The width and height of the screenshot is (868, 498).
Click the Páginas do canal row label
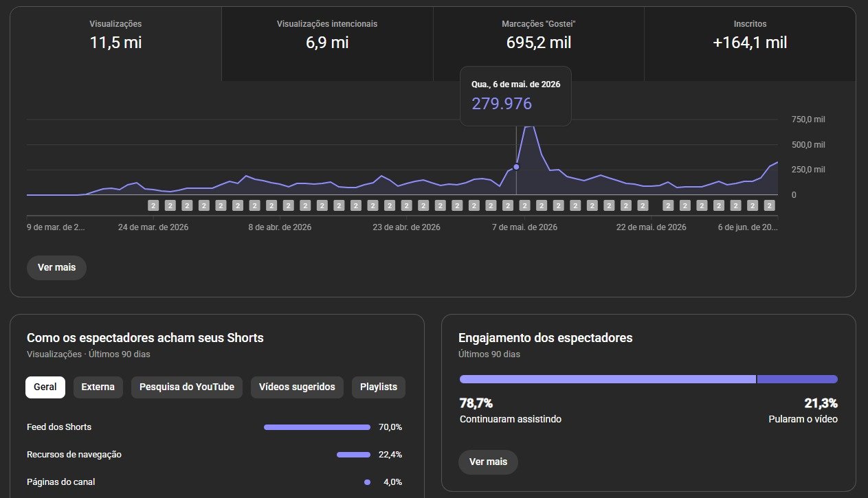point(61,482)
